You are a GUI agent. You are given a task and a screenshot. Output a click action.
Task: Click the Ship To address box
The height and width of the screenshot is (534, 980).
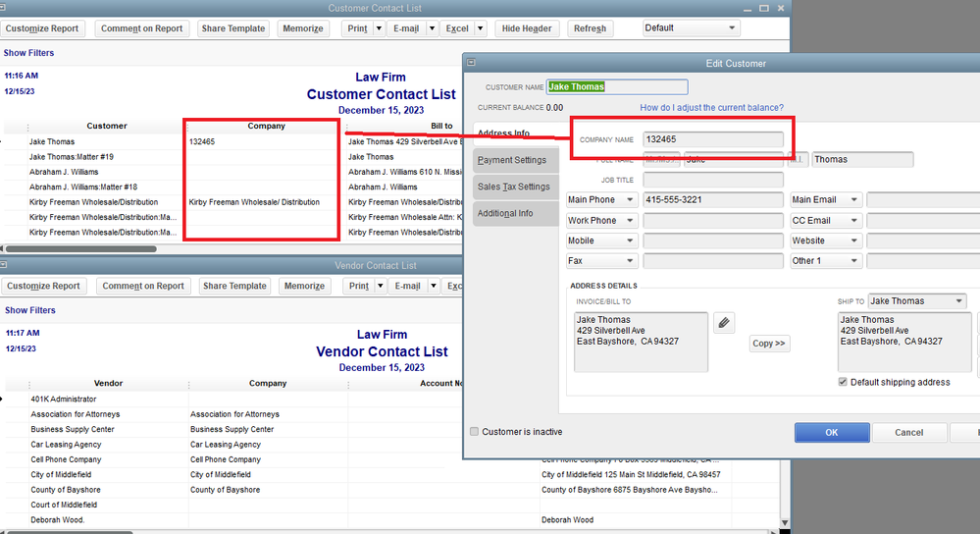tap(904, 342)
